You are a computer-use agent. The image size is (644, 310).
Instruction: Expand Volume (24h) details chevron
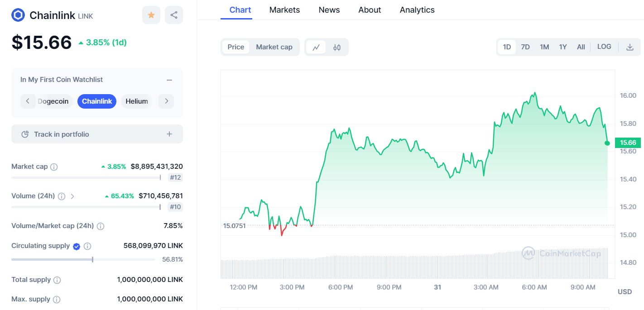click(72, 196)
